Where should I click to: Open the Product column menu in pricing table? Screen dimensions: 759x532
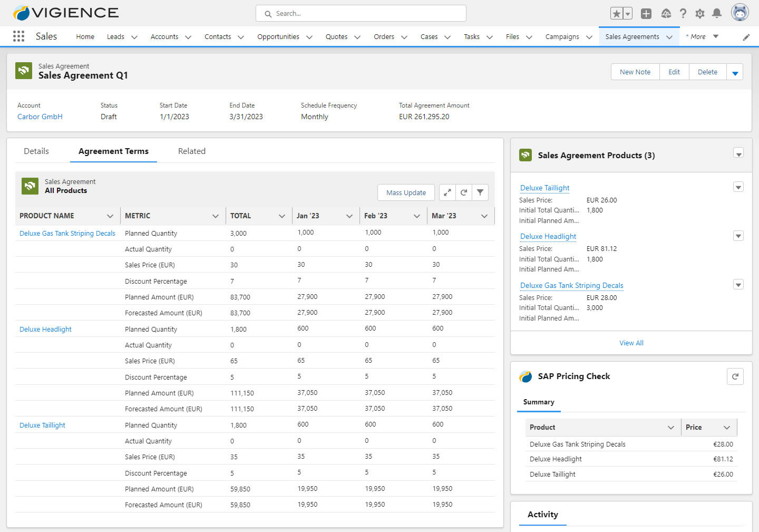coord(671,428)
